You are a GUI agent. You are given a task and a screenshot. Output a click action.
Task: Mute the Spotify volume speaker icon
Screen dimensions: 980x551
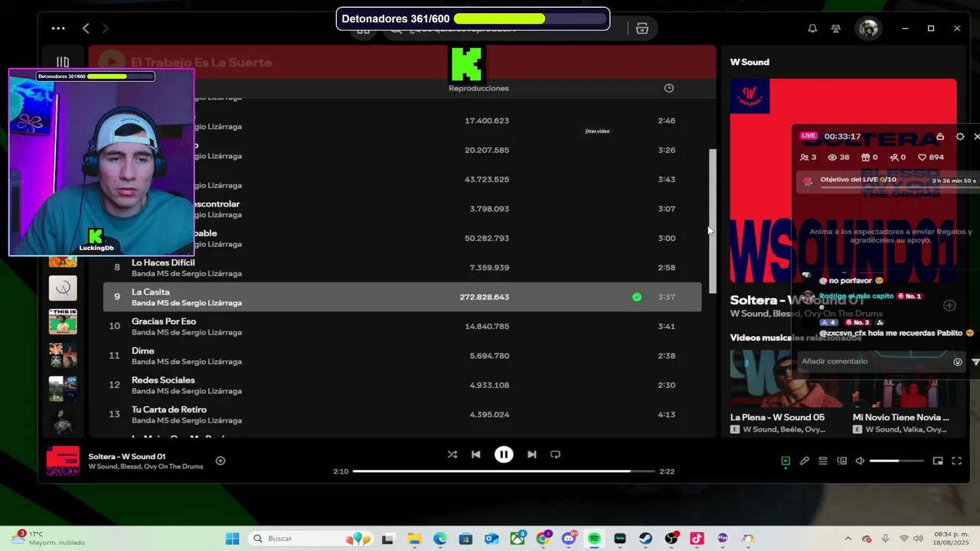[x=860, y=461]
